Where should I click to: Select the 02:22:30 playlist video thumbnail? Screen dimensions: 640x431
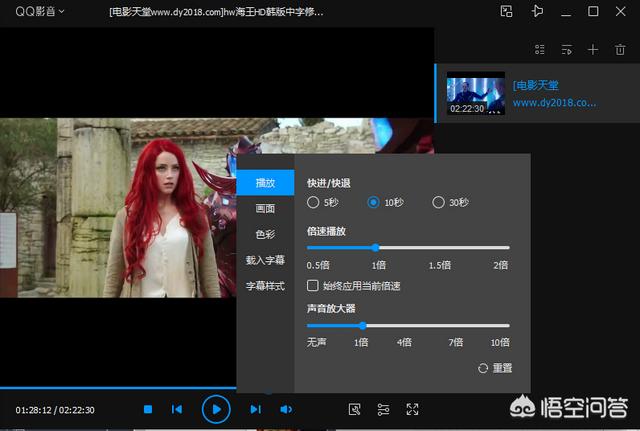click(x=476, y=93)
